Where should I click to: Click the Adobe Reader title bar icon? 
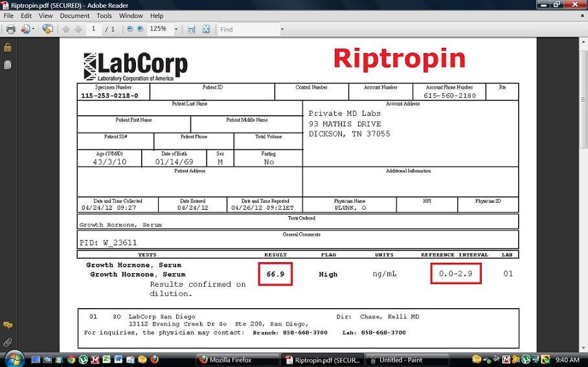point(5,5)
